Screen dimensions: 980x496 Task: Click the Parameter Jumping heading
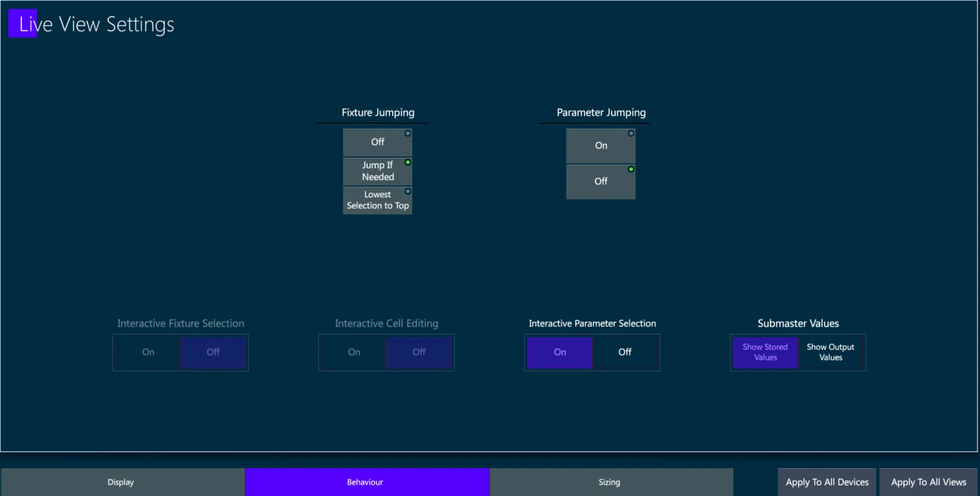pos(601,112)
